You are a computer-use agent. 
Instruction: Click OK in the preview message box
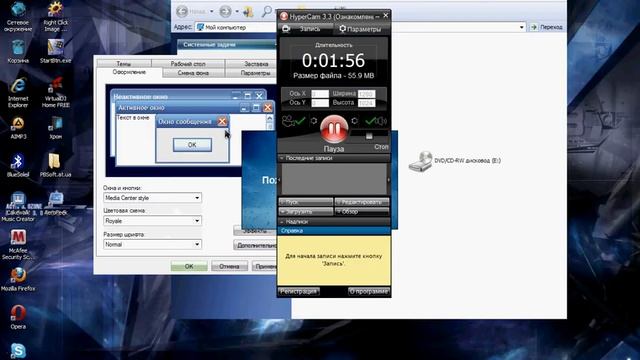[x=192, y=145]
